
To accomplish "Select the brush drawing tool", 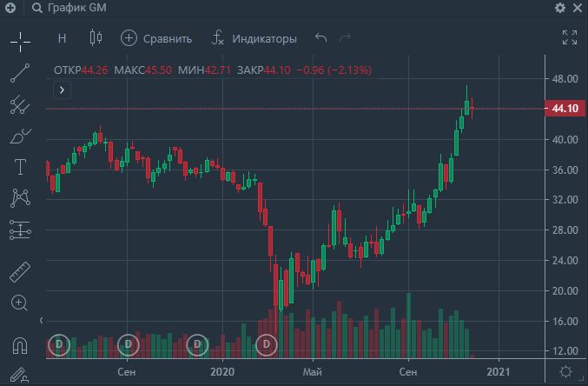I will pos(20,136).
